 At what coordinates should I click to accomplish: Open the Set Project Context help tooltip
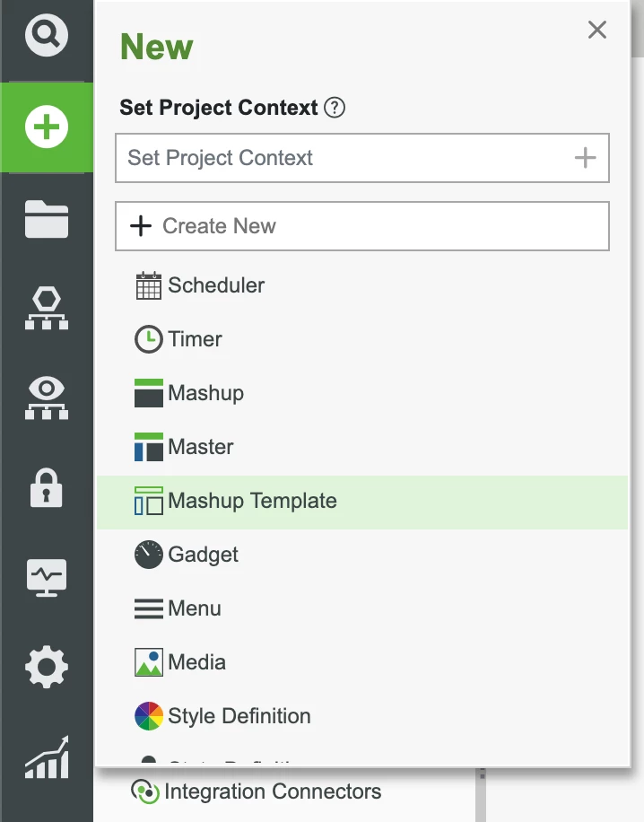[335, 108]
